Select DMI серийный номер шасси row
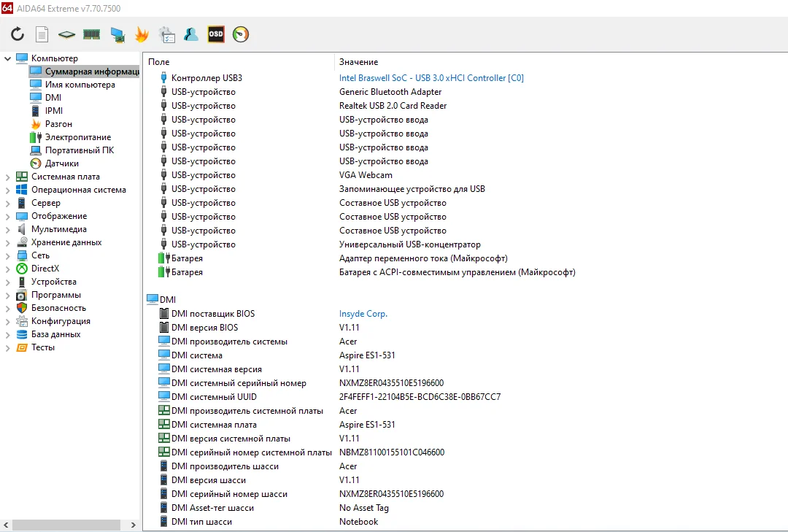Screen dimensions: 788x532 [466, 494]
